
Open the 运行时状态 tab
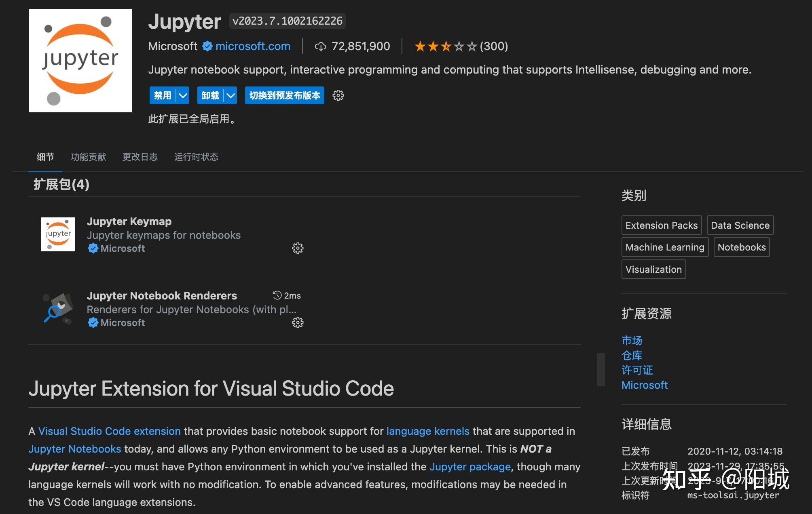coord(196,157)
